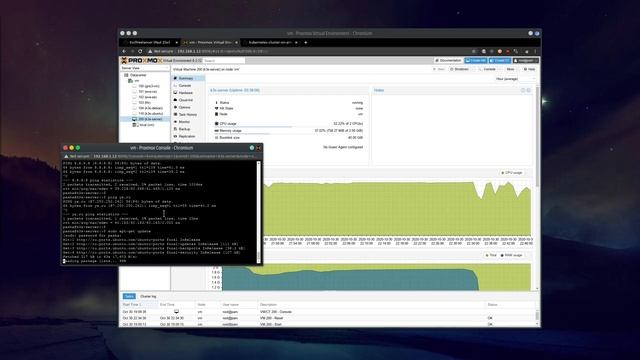Select VM 104 (k3s-debian) in tree
The image size is (640, 360).
pos(150,108)
